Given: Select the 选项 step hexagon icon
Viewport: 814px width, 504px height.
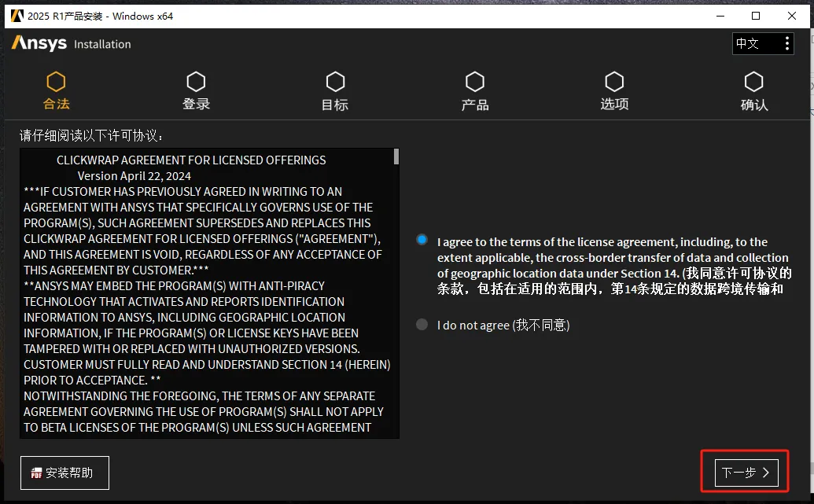Looking at the screenshot, I should [615, 82].
